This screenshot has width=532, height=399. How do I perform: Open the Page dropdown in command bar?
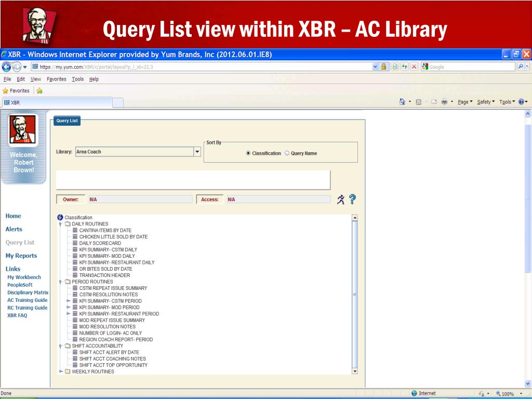(x=465, y=102)
